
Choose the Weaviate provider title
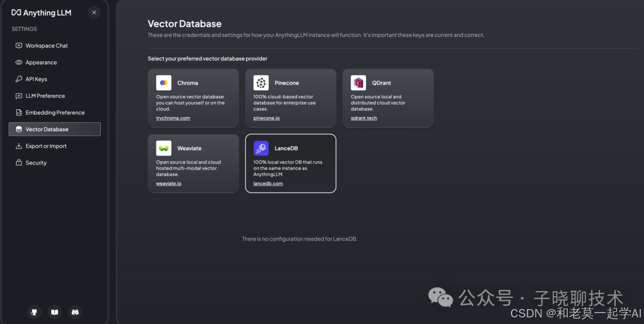[x=190, y=148]
